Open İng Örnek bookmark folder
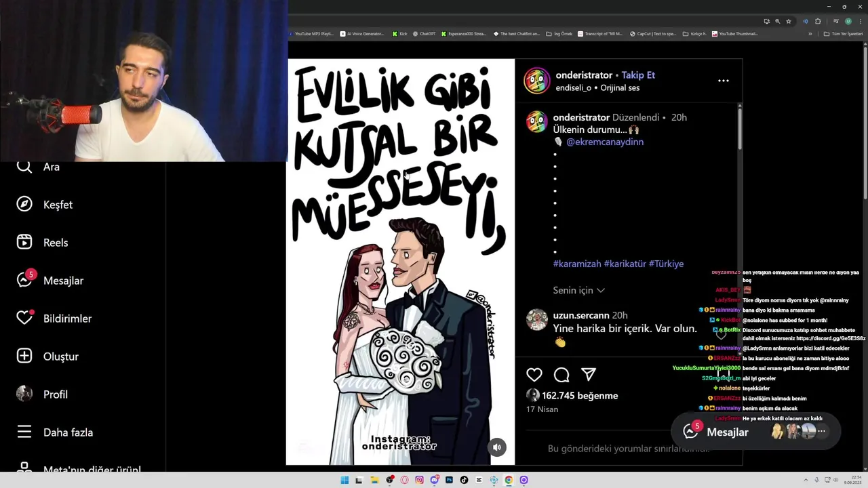 (x=559, y=34)
